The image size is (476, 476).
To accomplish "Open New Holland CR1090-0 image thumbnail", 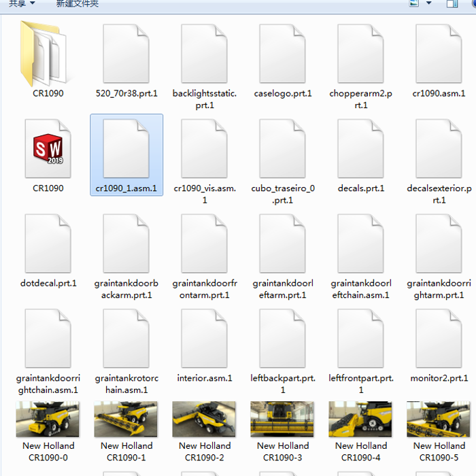I will (48, 420).
